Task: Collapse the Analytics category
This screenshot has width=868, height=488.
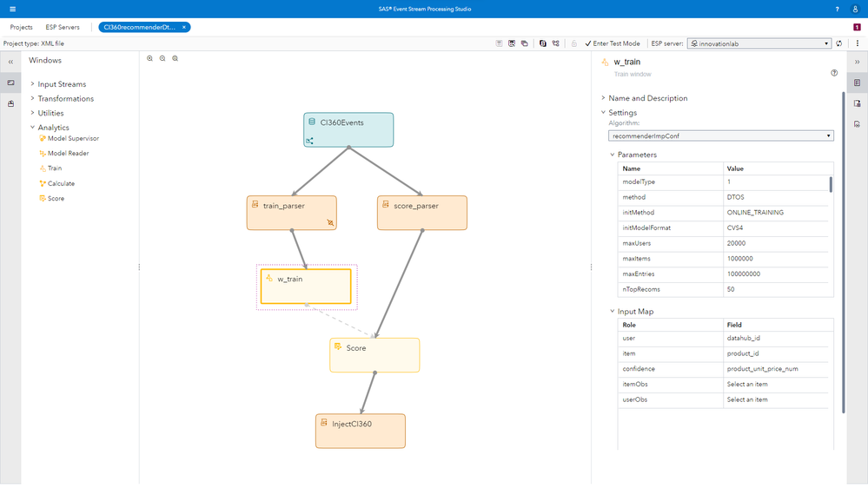Action: [32, 128]
